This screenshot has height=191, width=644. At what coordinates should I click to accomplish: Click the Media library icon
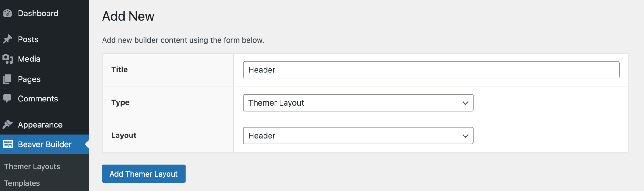pos(8,59)
